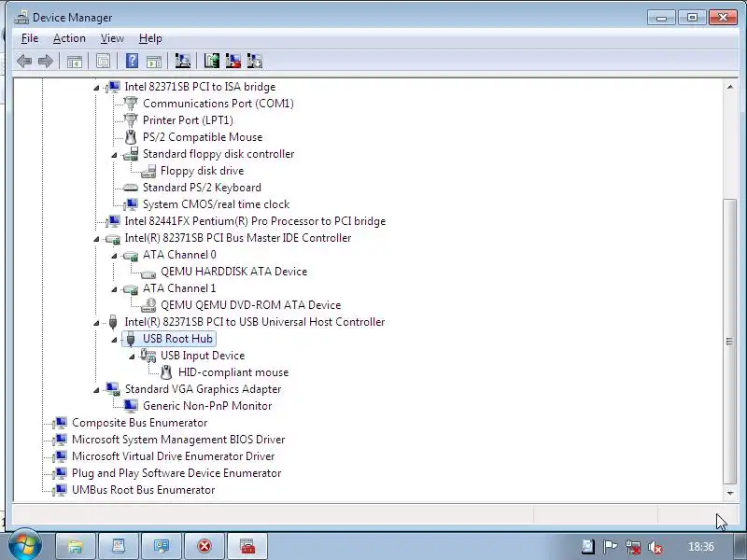The image size is (747, 560).
Task: Select the USB Root Hub label
Action: click(177, 339)
